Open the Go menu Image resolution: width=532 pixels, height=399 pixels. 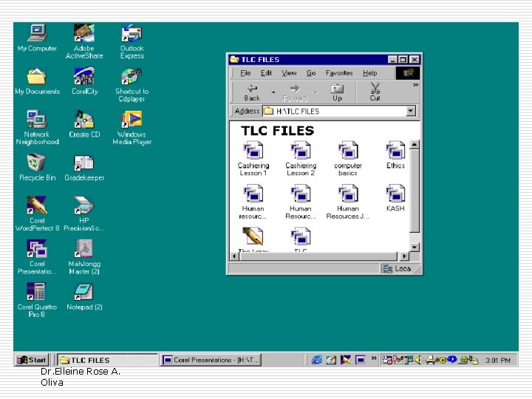click(x=311, y=73)
